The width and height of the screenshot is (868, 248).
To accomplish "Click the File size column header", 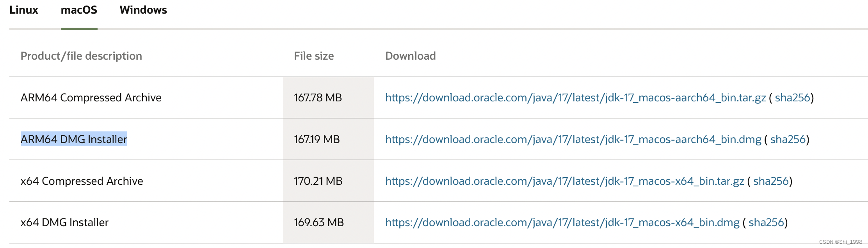I will [x=314, y=56].
